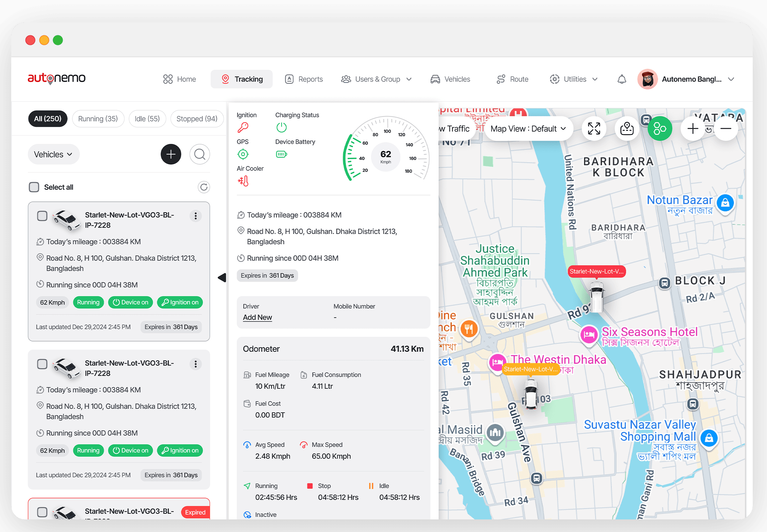The height and width of the screenshot is (532, 767).
Task: Check the Select all checkbox
Action: pos(34,187)
